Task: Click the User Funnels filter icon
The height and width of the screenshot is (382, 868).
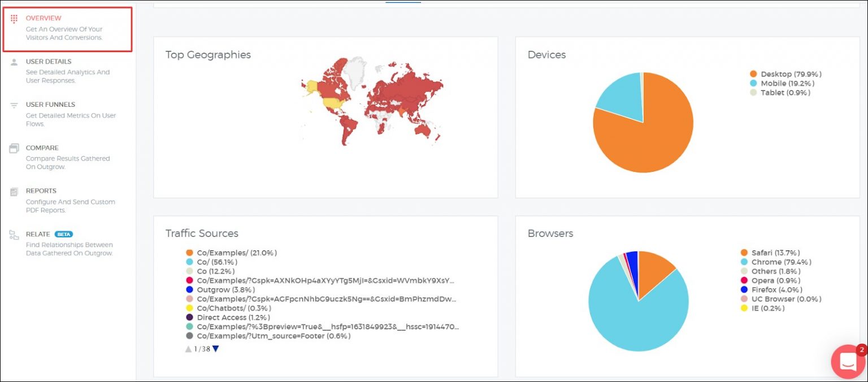Action: 14,105
